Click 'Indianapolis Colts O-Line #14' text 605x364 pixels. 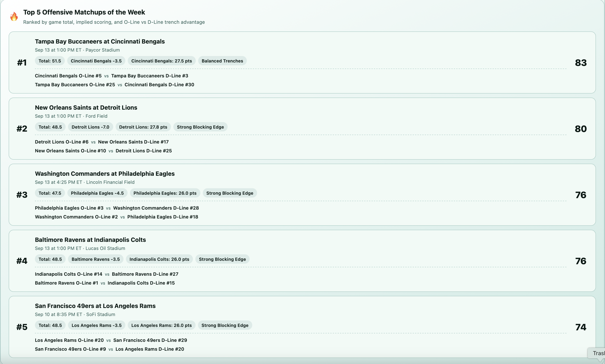[68, 274]
